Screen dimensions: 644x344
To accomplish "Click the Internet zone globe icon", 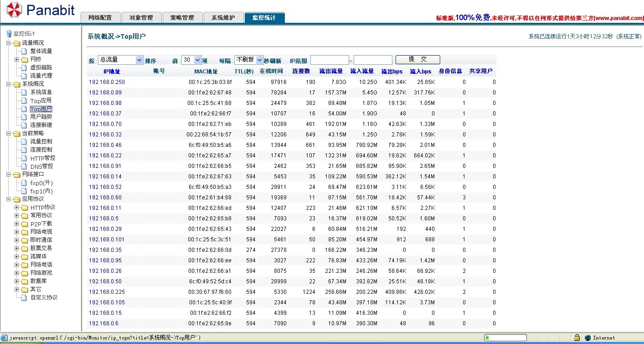I will tap(587, 338).
